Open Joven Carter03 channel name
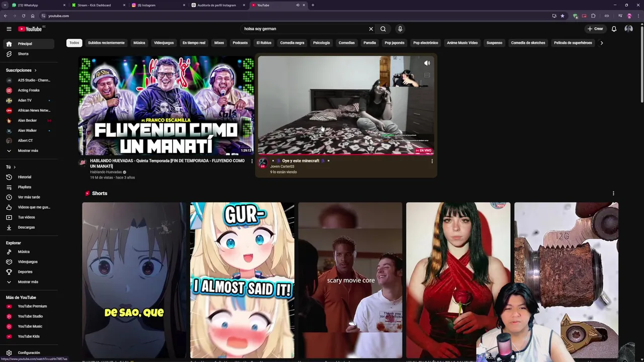Viewport: 644px width, 362px height. click(282, 166)
